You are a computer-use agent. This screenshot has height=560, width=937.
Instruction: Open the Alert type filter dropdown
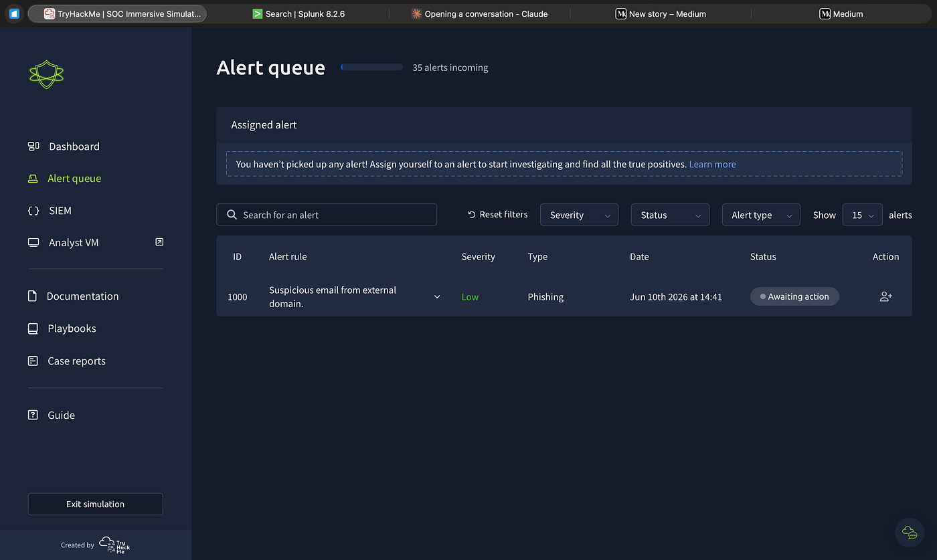pos(761,215)
